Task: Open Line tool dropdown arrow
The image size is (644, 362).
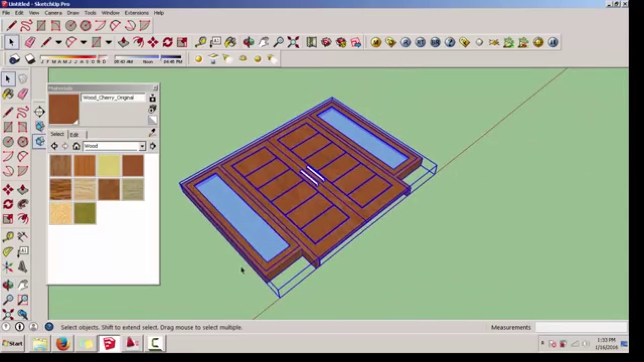Action: pos(58,43)
